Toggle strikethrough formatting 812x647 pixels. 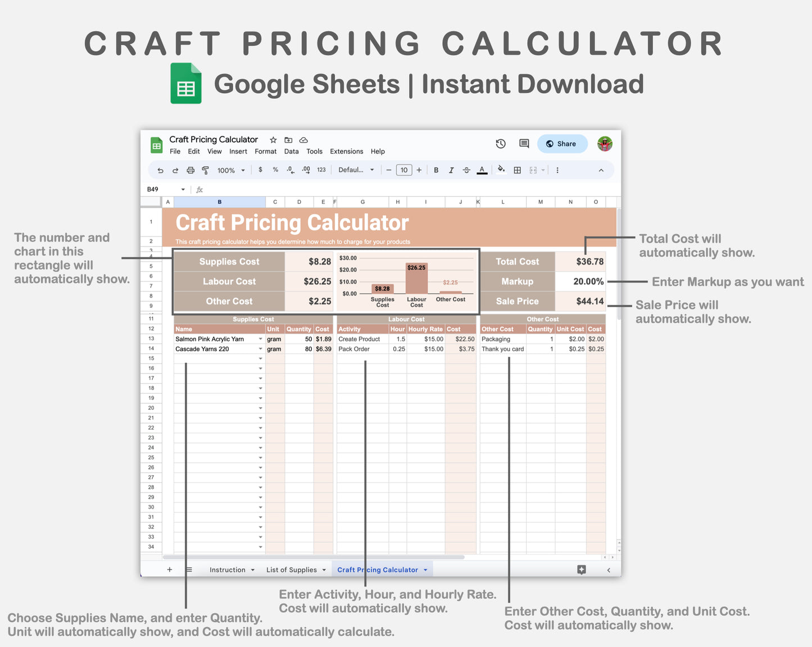(x=466, y=170)
